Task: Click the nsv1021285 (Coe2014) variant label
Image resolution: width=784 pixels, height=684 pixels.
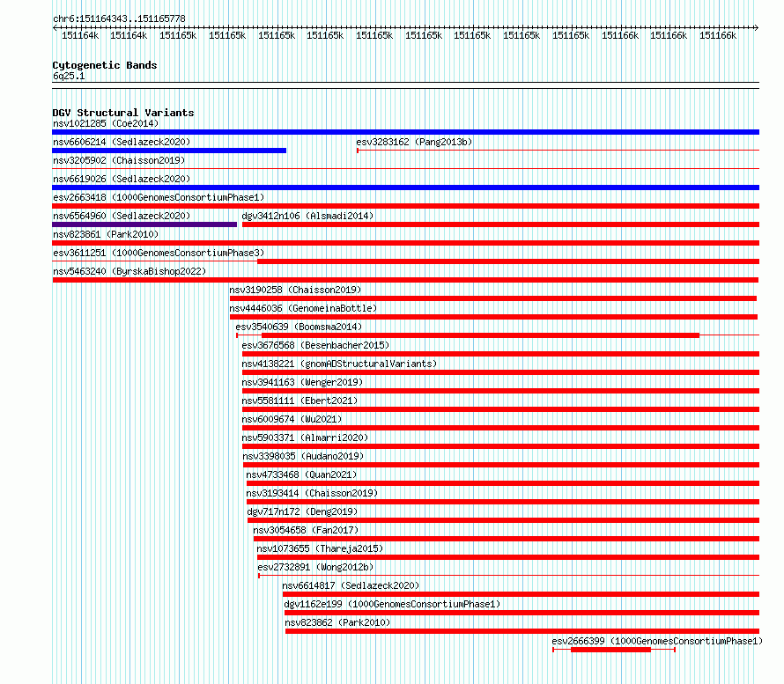Action: click(106, 123)
